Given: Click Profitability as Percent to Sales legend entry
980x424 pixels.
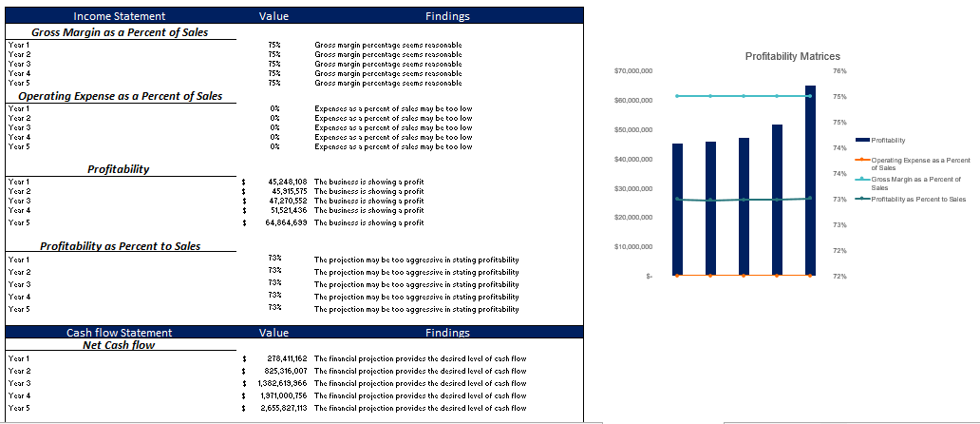Looking at the screenshot, I should (x=917, y=199).
